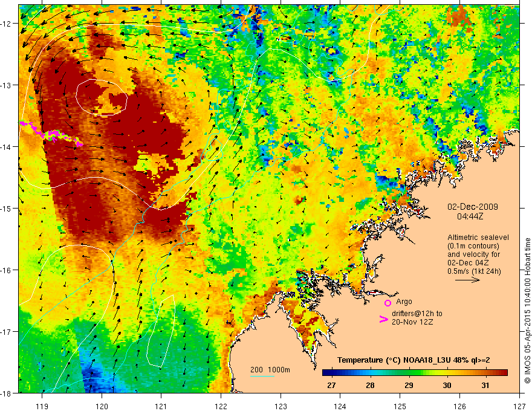This screenshot has width=532, height=411.
Task: Click the time label 04:44Z
Action: (x=470, y=216)
